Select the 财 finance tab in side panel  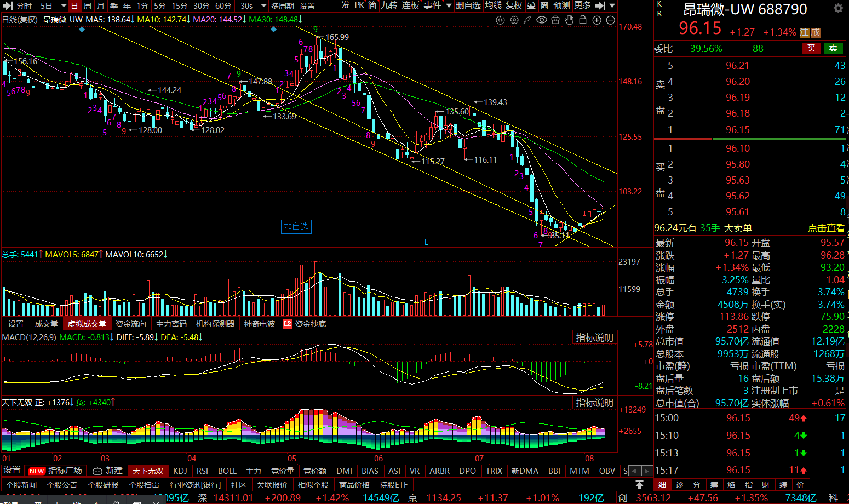765,485
